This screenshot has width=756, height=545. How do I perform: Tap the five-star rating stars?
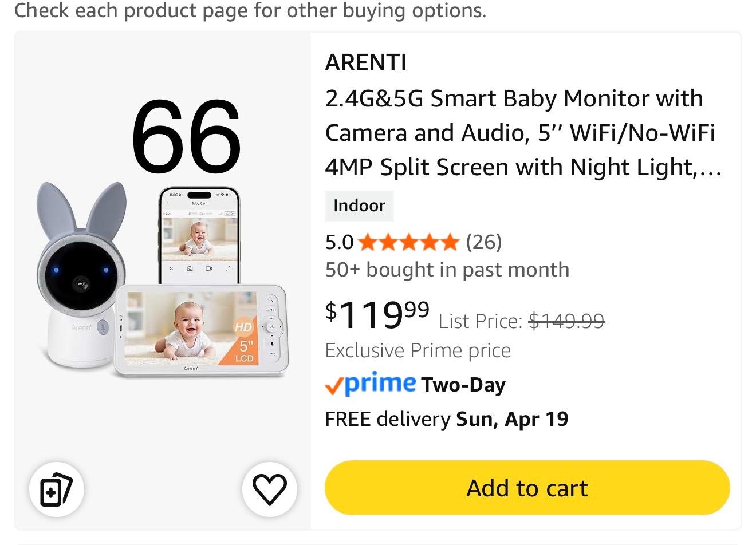pyautogui.click(x=408, y=243)
